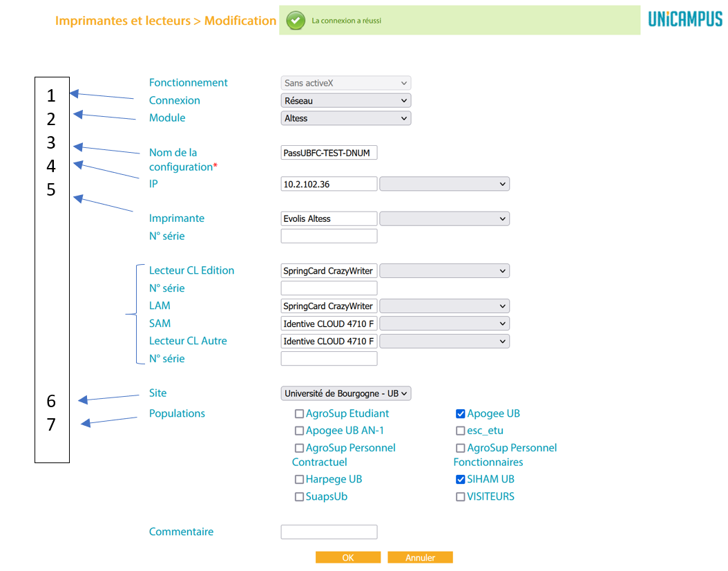Image resolution: width=728 pixels, height=571 pixels.
Task: Click the Modification breadcrumb text
Action: 240,21
